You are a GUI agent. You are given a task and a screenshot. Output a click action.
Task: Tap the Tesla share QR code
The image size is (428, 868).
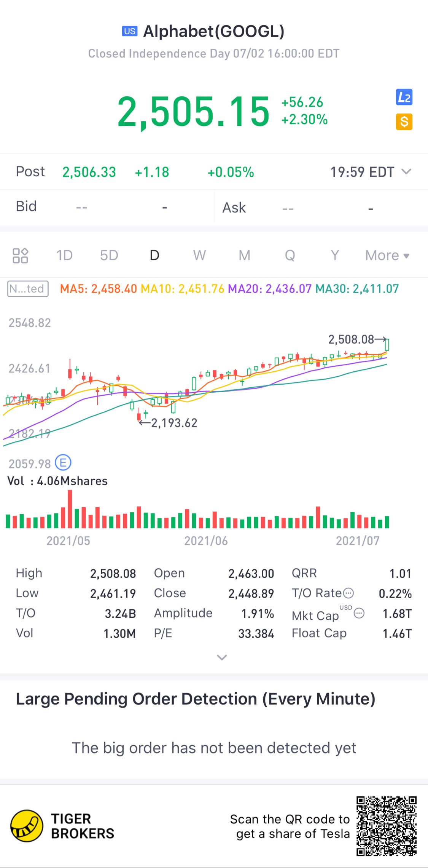coord(387,826)
